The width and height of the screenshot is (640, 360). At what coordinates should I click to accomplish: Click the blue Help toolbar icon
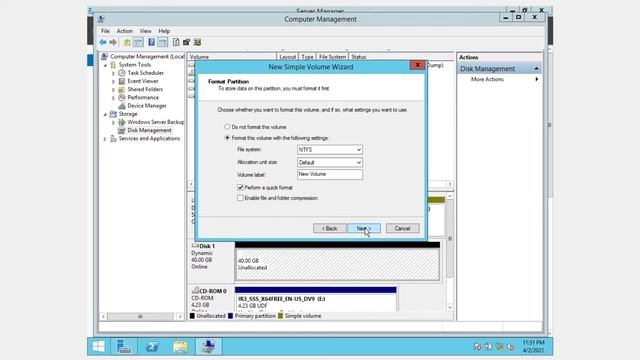[151, 42]
